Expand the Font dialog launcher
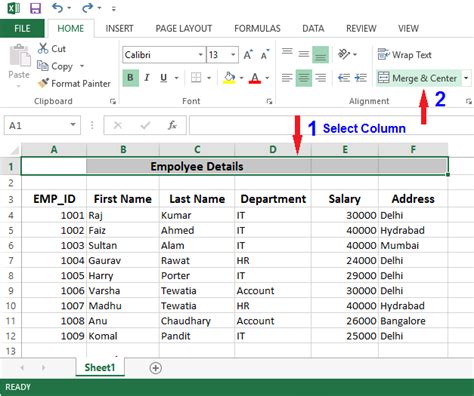 (269, 101)
